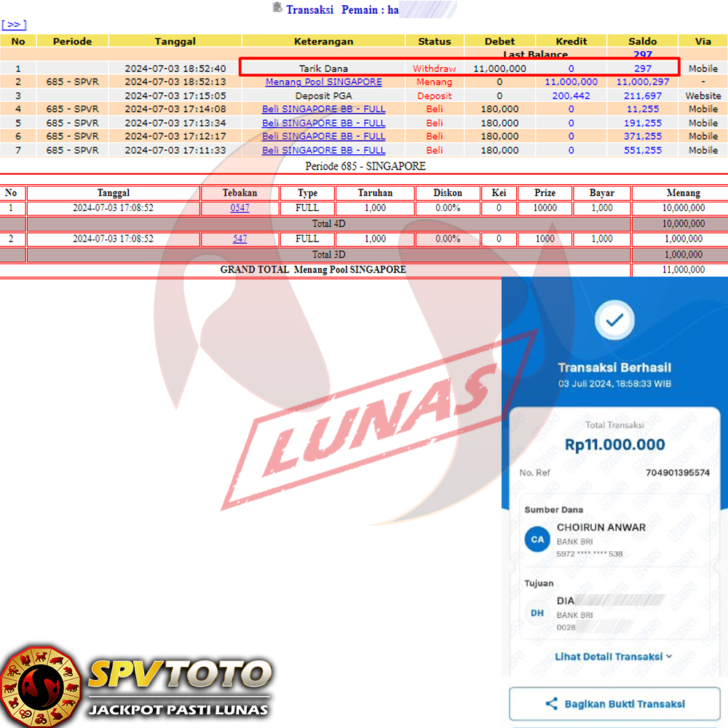Screen dimensions: 728x728
Task: Click the success checkmark icon
Action: 614,320
